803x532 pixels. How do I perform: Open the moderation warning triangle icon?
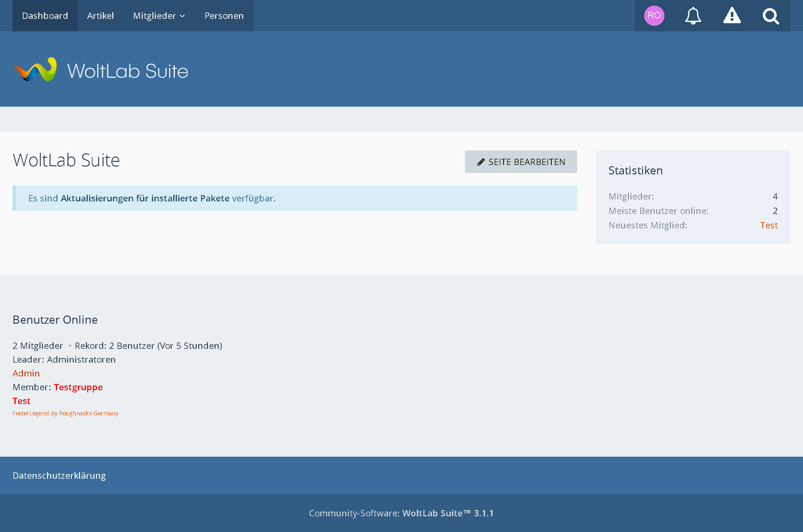732,16
